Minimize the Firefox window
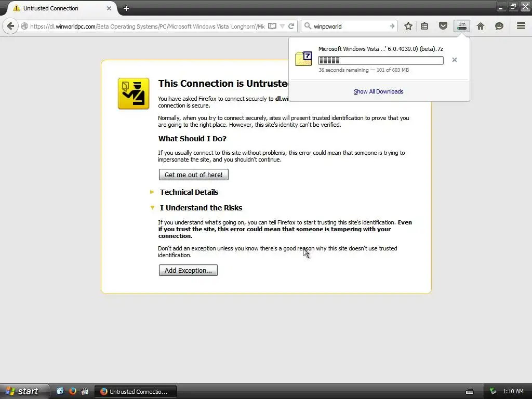Image resolution: width=532 pixels, height=399 pixels. tap(501, 7)
